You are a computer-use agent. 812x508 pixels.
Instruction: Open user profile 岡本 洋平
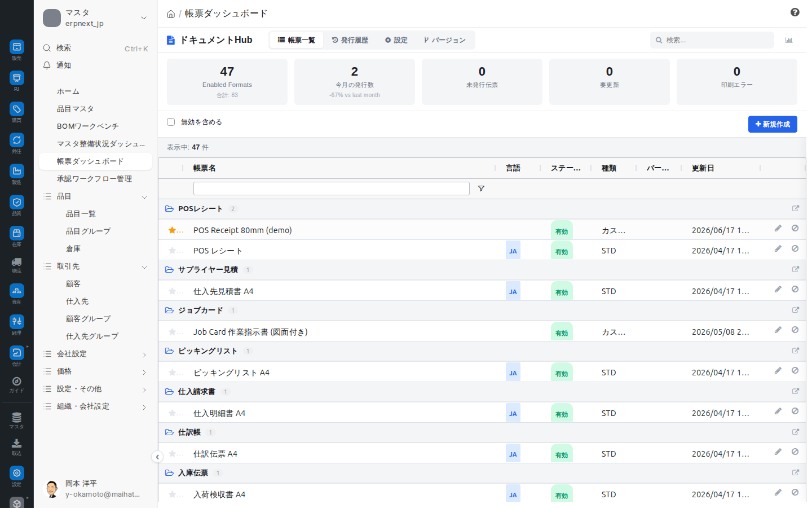pos(95,489)
